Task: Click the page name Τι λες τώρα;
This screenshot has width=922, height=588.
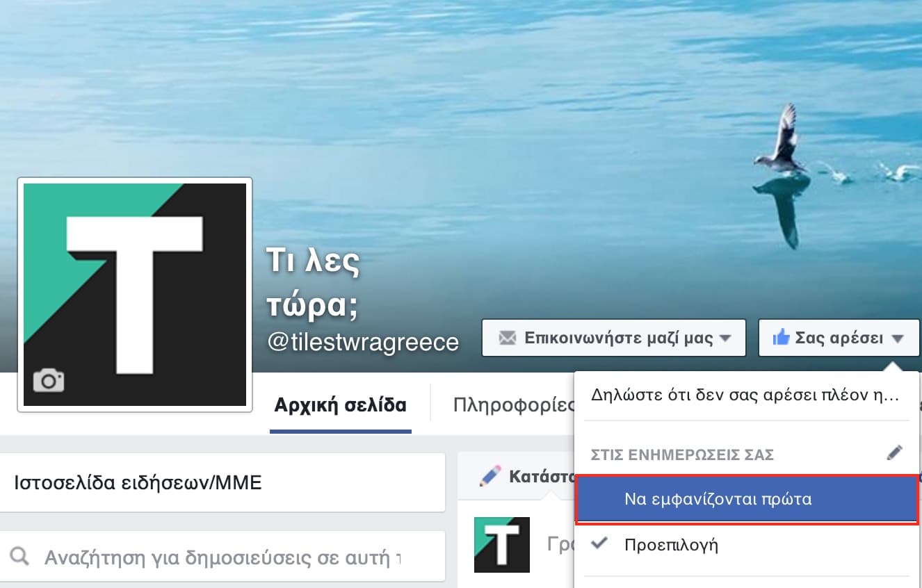Action: (314, 283)
